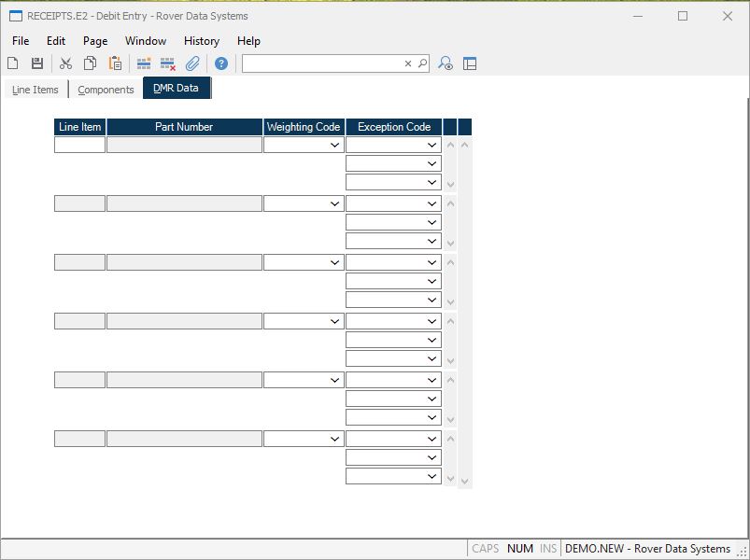Clear the toolbar search box with X
The image size is (750, 560).
coord(408,63)
